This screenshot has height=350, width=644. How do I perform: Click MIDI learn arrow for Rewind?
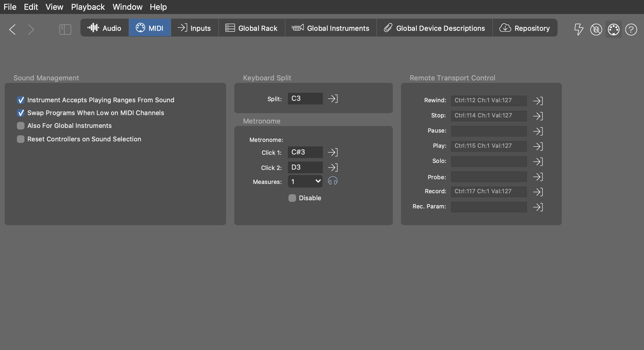click(538, 101)
